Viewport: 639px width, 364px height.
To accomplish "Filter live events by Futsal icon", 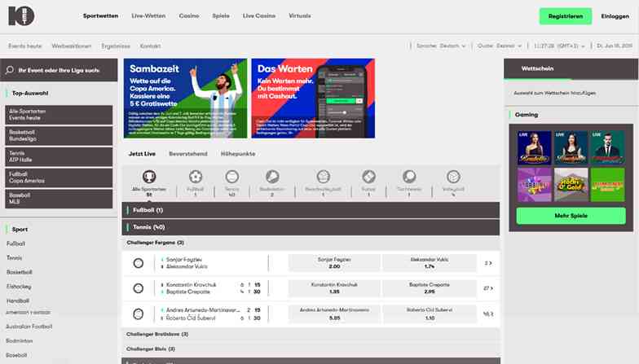I will pos(368,177).
